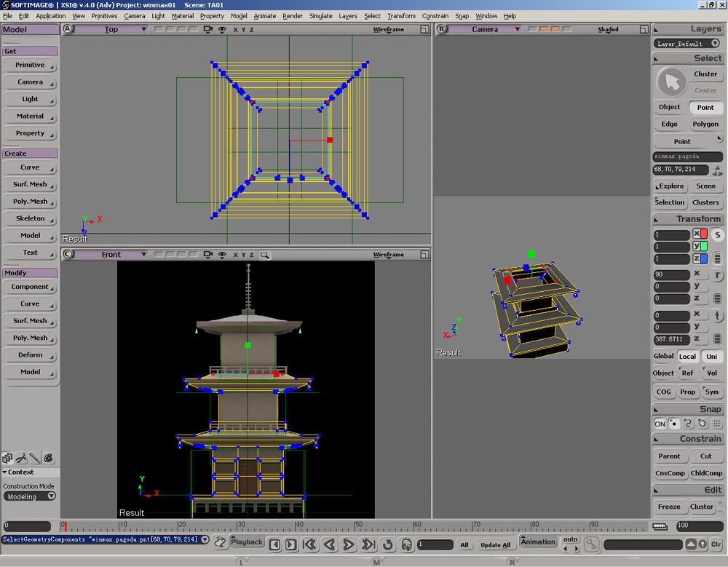Viewport: 728px width, 567px height.
Task: Click the Polygon selection filter button
Action: (x=705, y=124)
